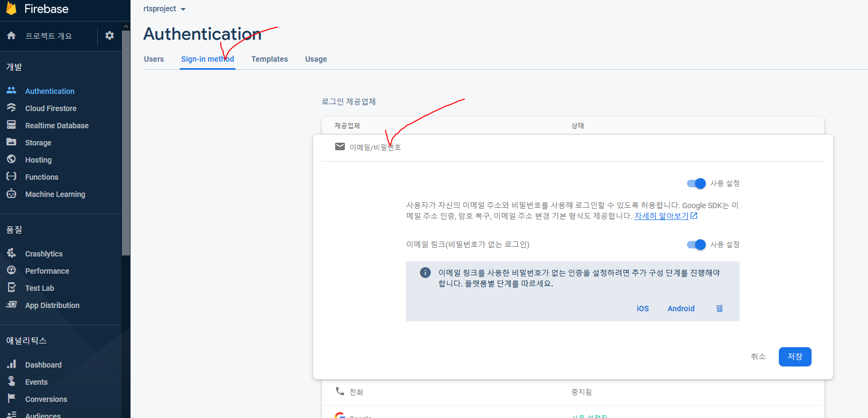Switch to the Templates tab
This screenshot has width=868, height=418.
coord(270,59)
